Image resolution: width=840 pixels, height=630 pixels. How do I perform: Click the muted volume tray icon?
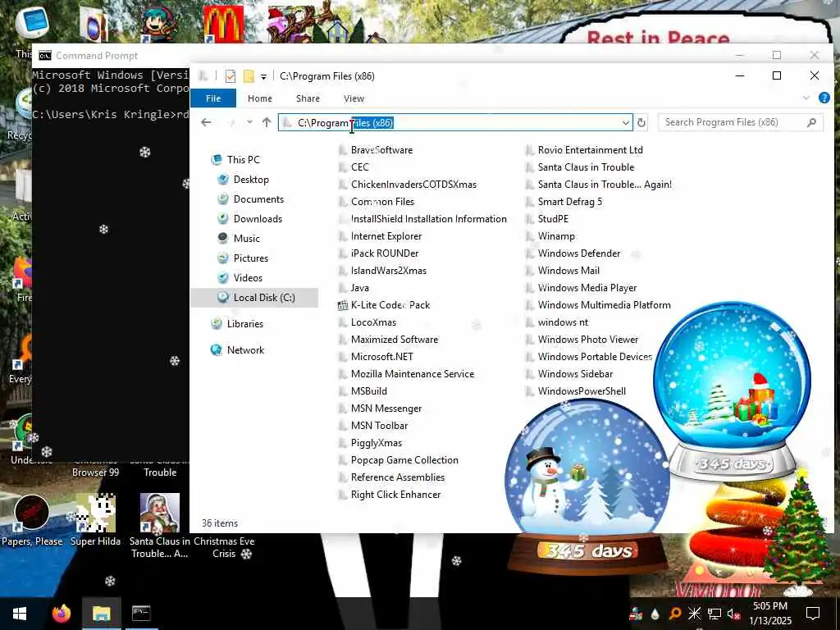[x=733, y=614]
